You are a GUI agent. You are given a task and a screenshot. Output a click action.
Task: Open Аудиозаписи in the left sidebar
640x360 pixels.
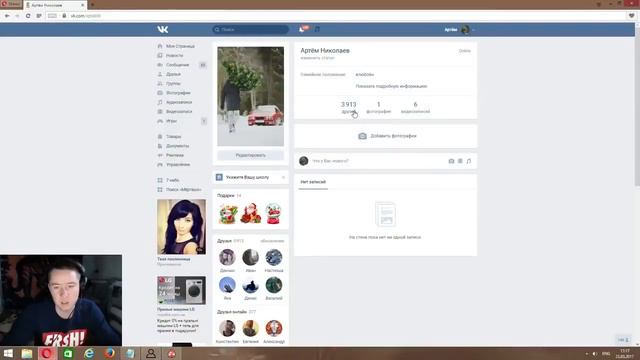(x=179, y=102)
